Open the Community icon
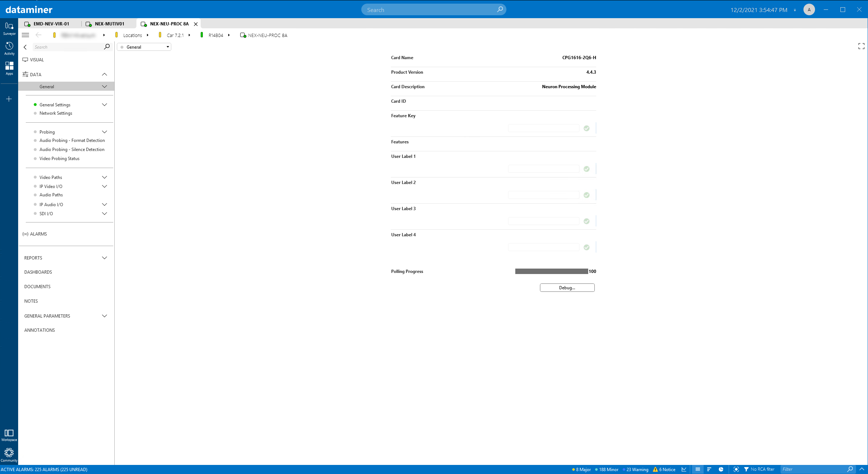Viewport: 868px width, 474px height. tap(9, 455)
